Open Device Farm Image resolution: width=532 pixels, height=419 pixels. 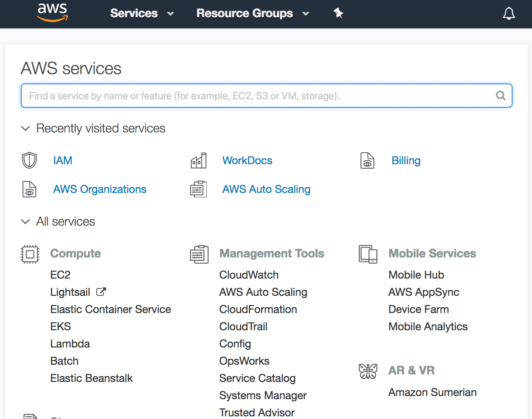419,310
